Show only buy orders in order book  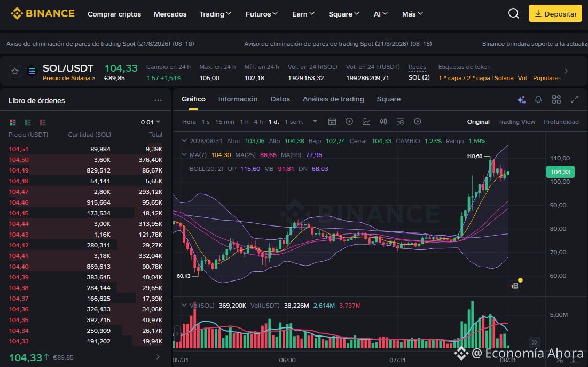(28, 122)
